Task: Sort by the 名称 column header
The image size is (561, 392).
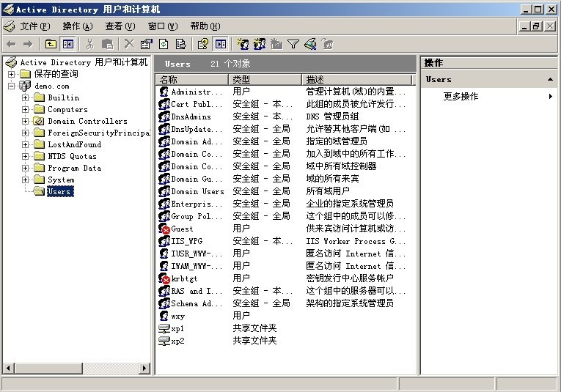Action: [192, 79]
